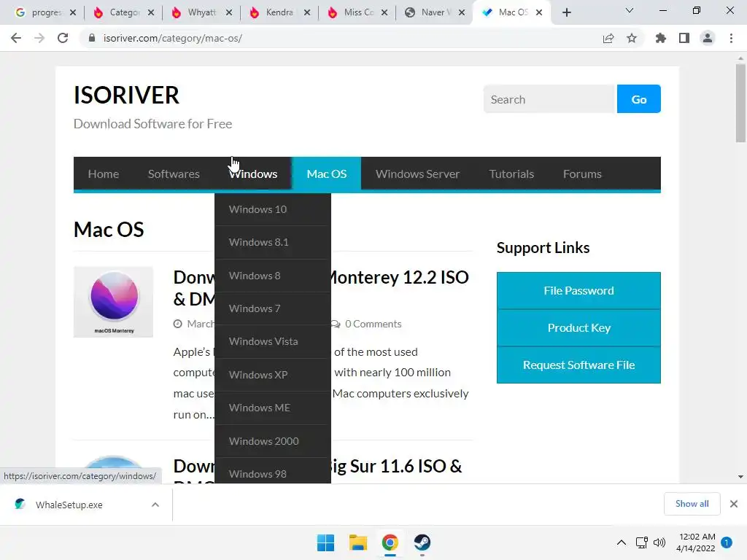This screenshot has width=747, height=560.
Task: Click the page vertical scrollbar thumb
Action: pos(740,103)
